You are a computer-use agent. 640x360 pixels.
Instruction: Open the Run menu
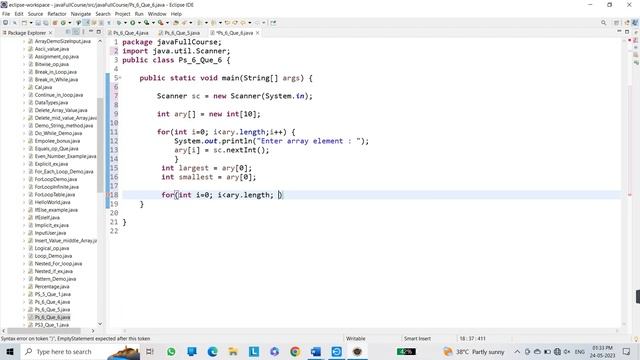(x=139, y=14)
